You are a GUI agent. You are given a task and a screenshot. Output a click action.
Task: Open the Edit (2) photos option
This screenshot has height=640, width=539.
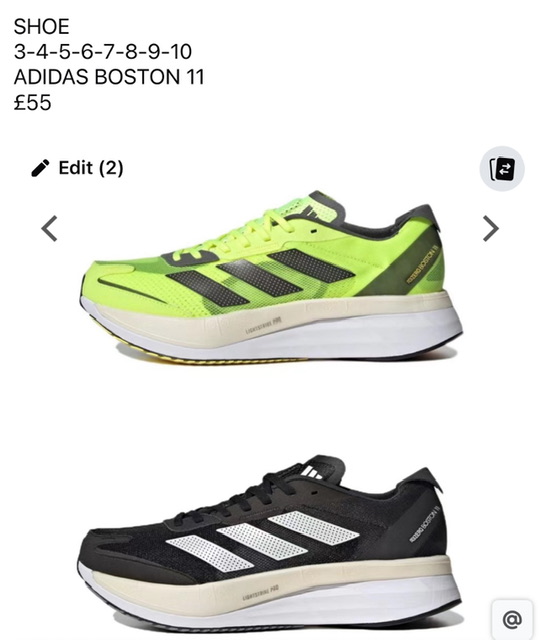pos(77,168)
